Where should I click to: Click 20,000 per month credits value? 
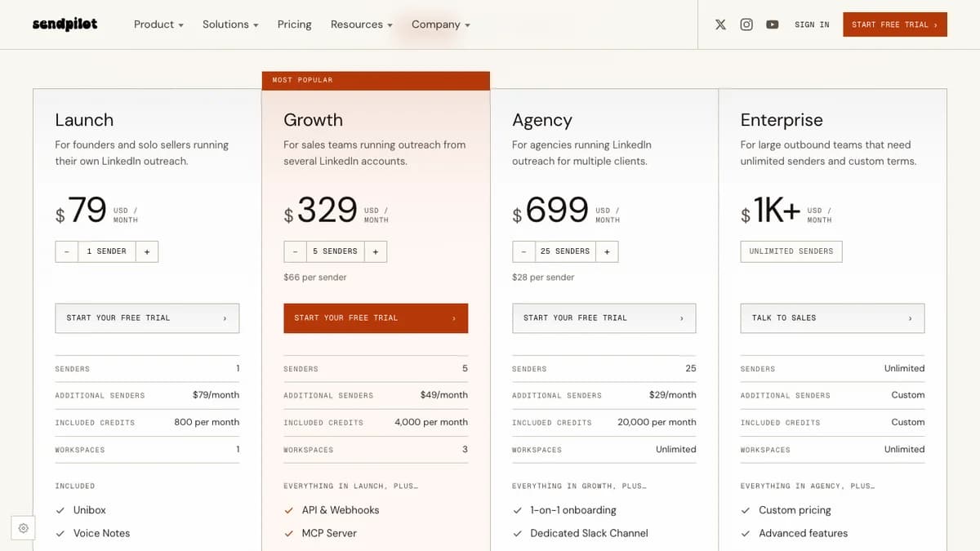[657, 423]
